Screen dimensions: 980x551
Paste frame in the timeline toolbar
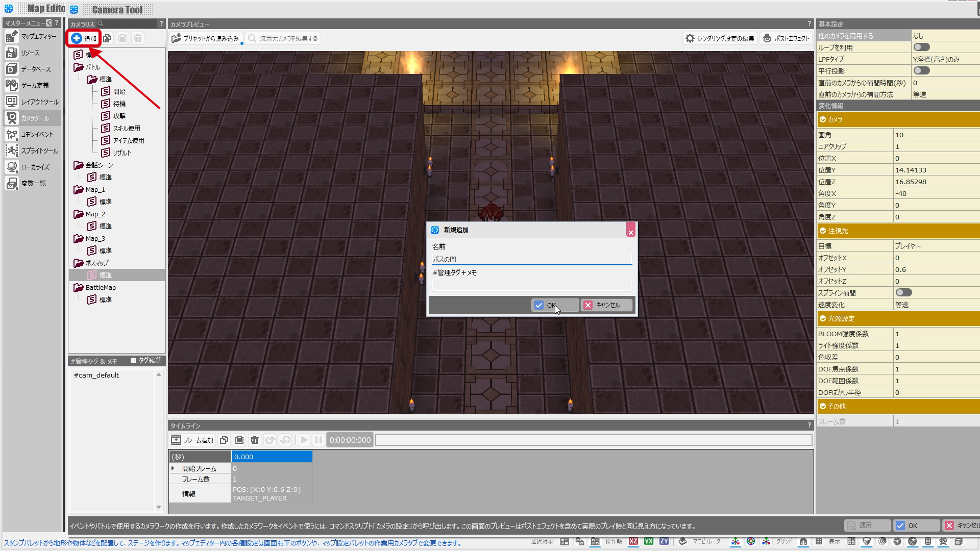239,440
